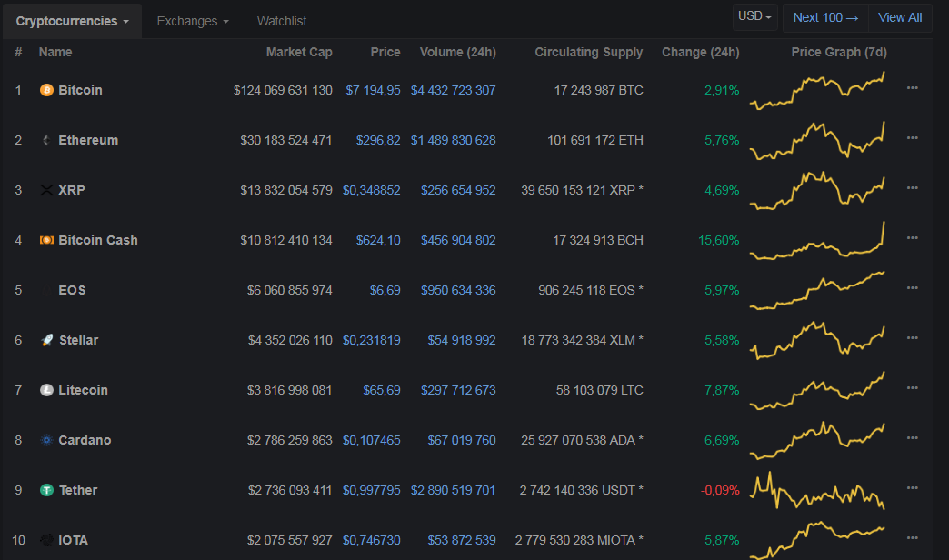
Task: Click Litecoin price $65,69
Action: 382,390
